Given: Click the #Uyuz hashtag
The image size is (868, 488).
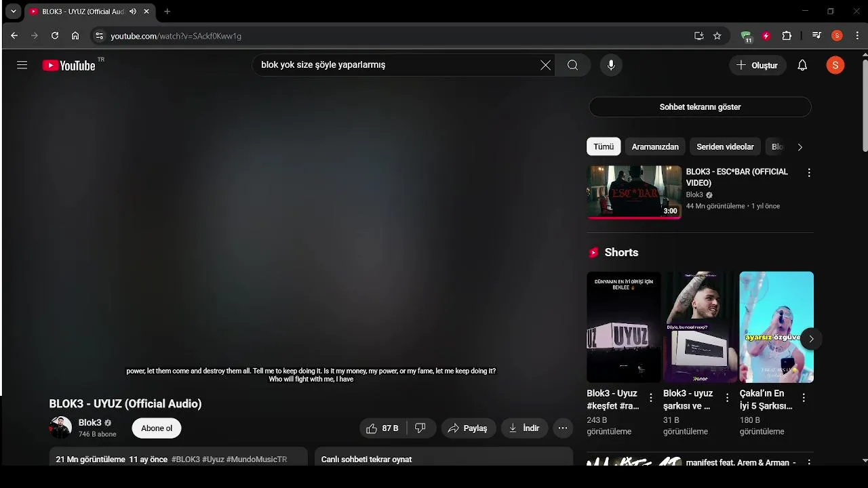Looking at the screenshot, I should click(213, 460).
